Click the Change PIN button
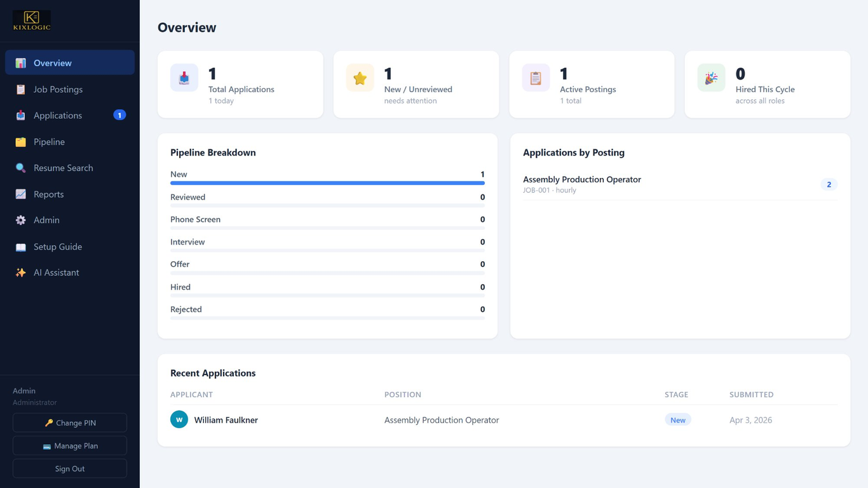 (x=70, y=423)
